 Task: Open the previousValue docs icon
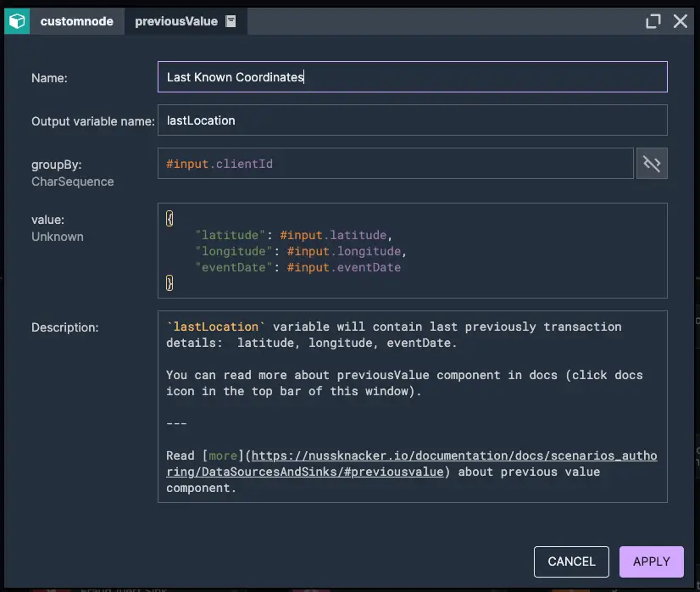[x=231, y=21]
